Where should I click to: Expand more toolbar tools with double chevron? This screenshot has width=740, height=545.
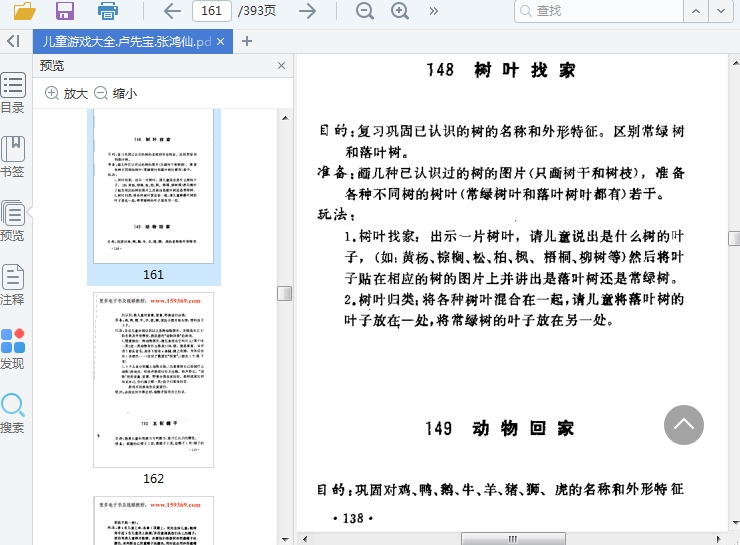[433, 11]
